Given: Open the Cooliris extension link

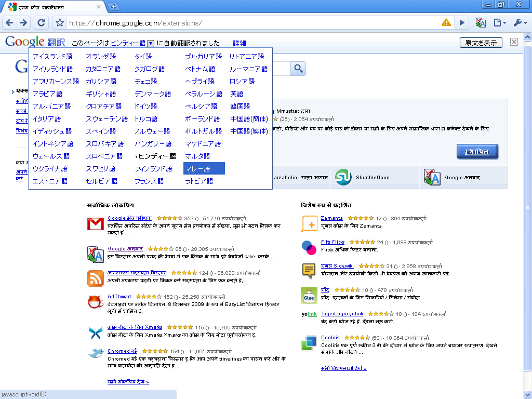Looking at the screenshot, I should [x=330, y=338].
